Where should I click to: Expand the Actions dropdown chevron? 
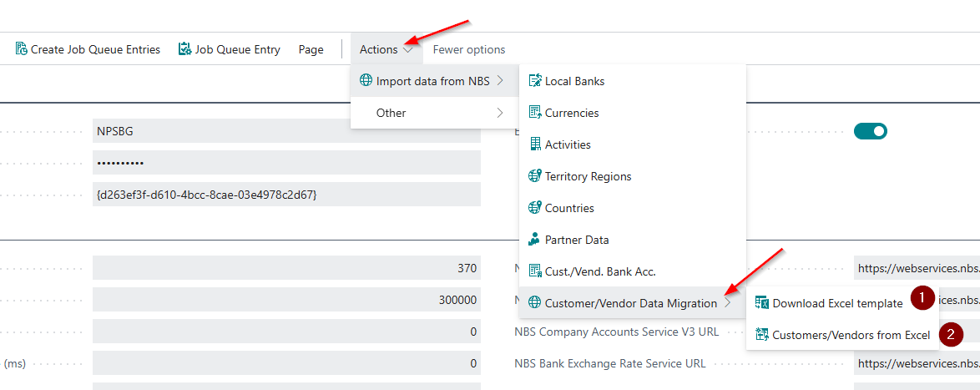407,50
